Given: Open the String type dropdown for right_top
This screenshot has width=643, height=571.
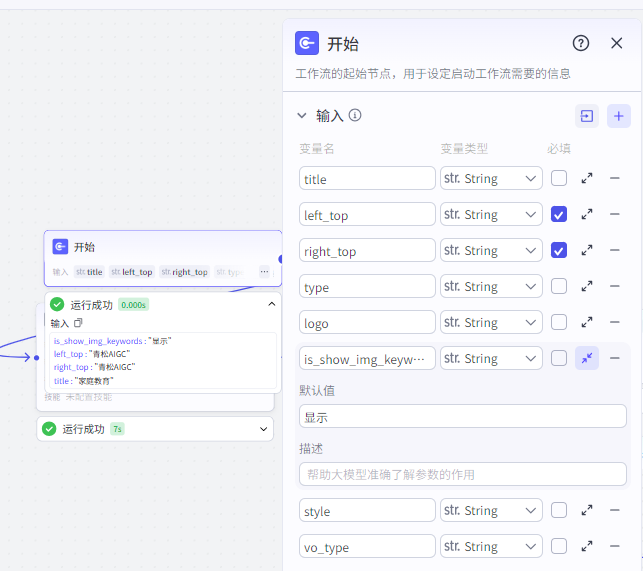Looking at the screenshot, I should coord(491,250).
